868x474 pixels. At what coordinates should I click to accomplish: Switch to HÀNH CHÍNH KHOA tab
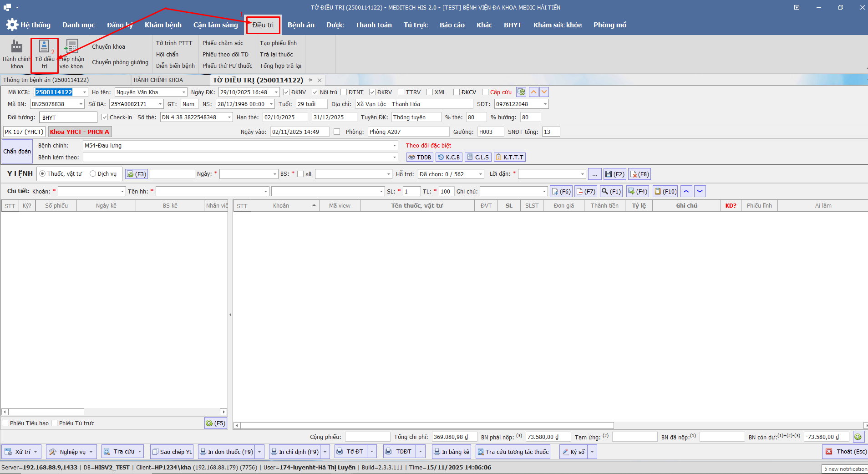158,80
